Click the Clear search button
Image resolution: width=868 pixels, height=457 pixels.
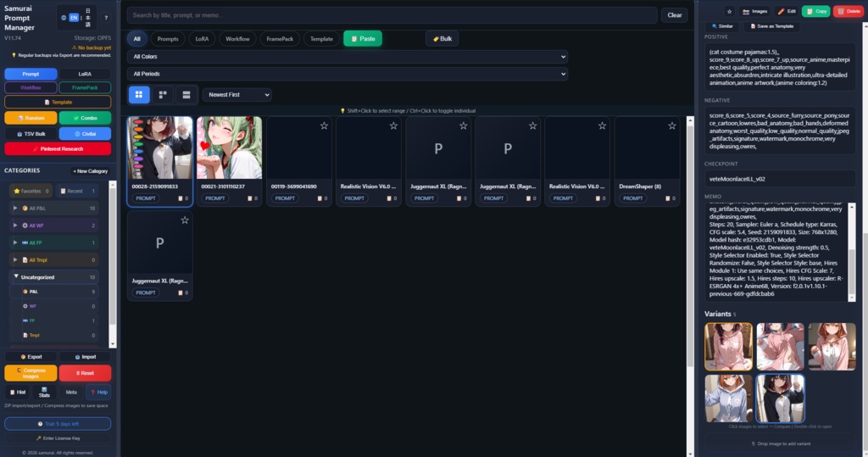(674, 15)
